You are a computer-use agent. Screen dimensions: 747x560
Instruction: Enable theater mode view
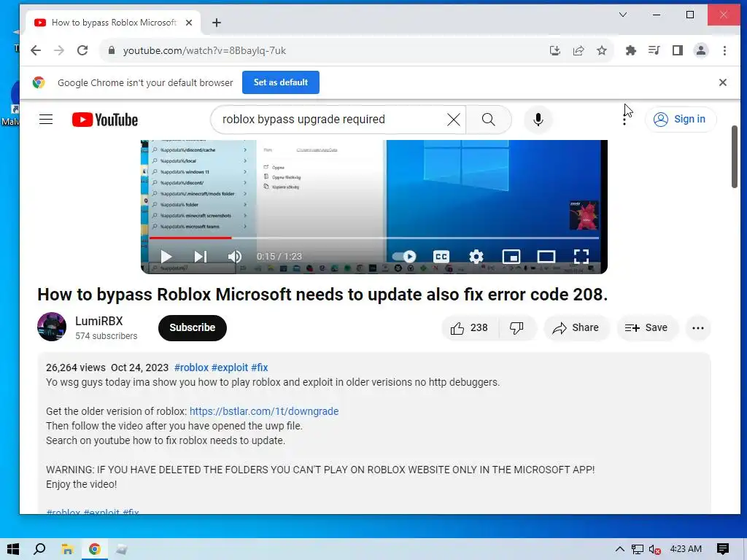[546, 256]
